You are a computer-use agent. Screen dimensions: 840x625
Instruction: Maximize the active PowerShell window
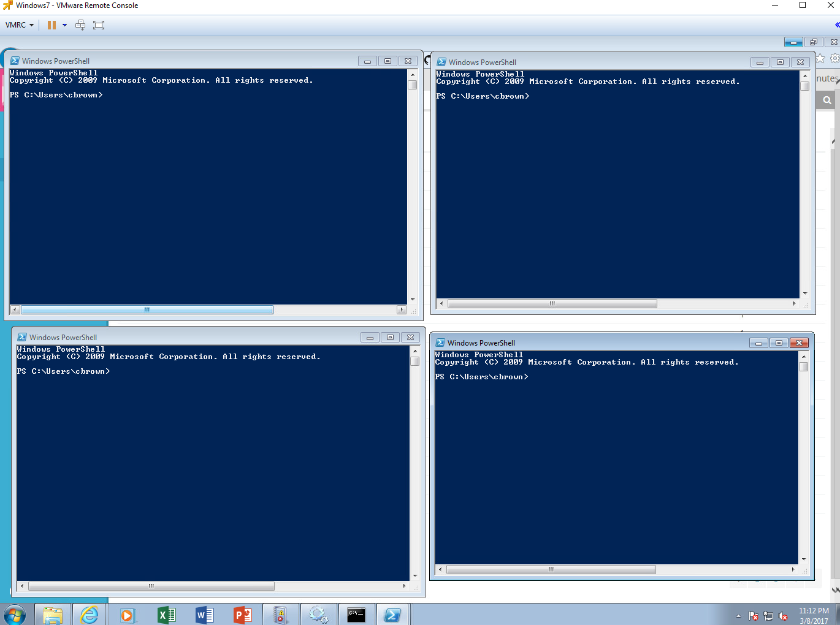779,343
